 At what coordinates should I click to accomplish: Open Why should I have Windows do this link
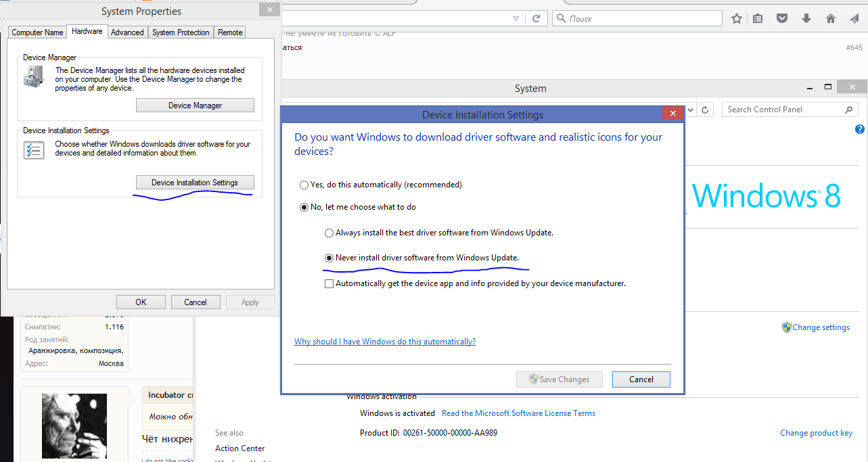click(x=385, y=342)
